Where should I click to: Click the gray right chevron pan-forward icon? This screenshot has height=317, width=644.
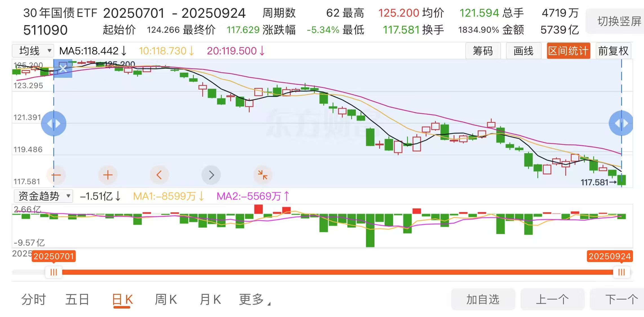(x=211, y=175)
